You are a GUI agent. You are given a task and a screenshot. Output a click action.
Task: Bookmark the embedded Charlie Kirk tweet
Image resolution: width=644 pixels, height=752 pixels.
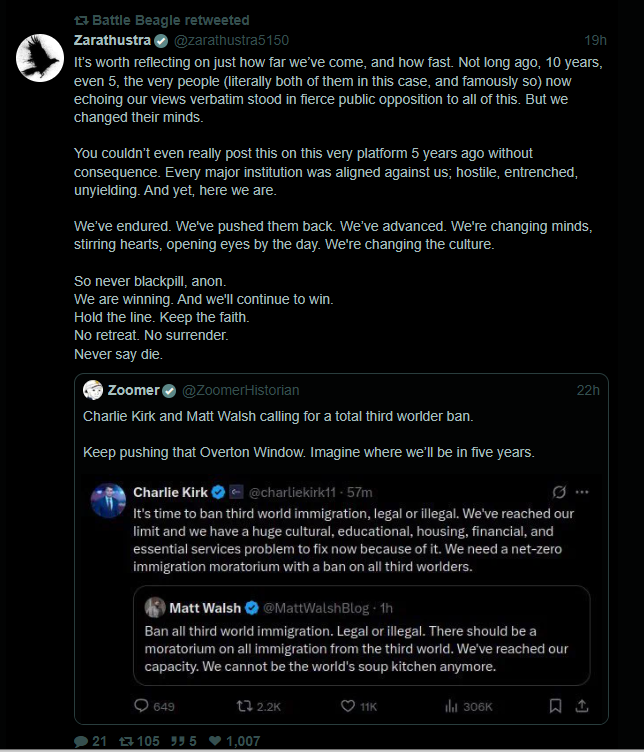click(555, 705)
